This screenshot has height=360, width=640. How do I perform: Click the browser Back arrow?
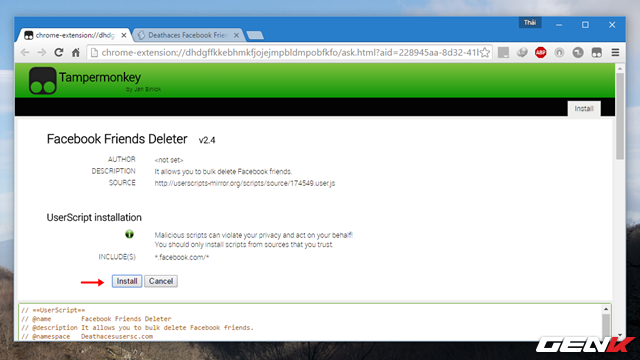pos(25,52)
